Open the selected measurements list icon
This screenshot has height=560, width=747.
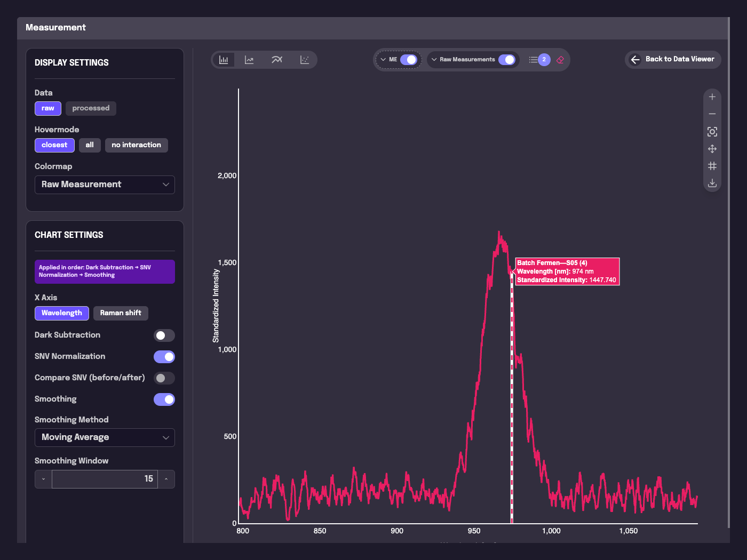coord(533,60)
